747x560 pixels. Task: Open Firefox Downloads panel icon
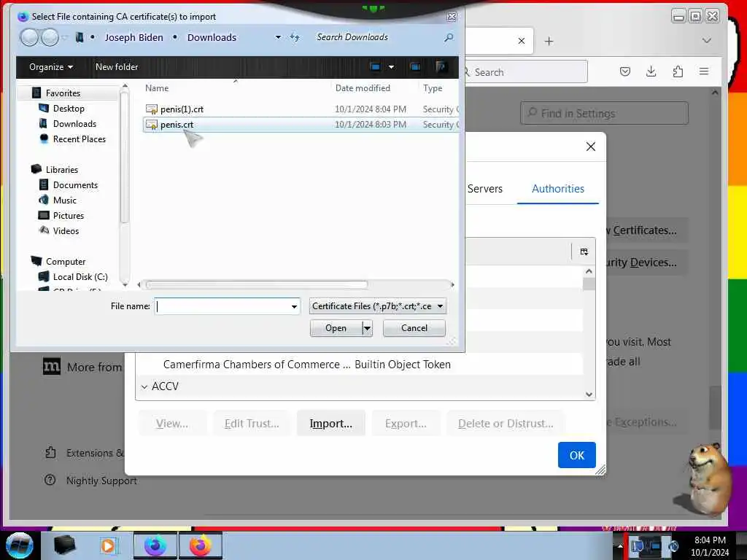coord(651,72)
